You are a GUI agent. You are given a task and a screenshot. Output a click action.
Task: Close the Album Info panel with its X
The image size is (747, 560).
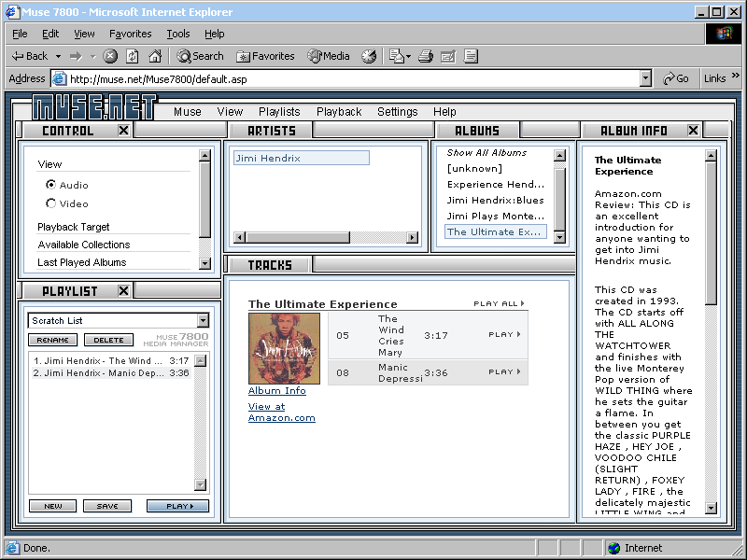point(694,130)
